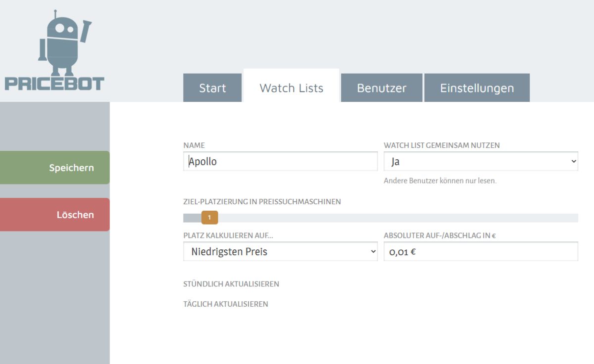Toggle the Täglich aktualisieren option
594x364 pixels.
click(x=226, y=304)
